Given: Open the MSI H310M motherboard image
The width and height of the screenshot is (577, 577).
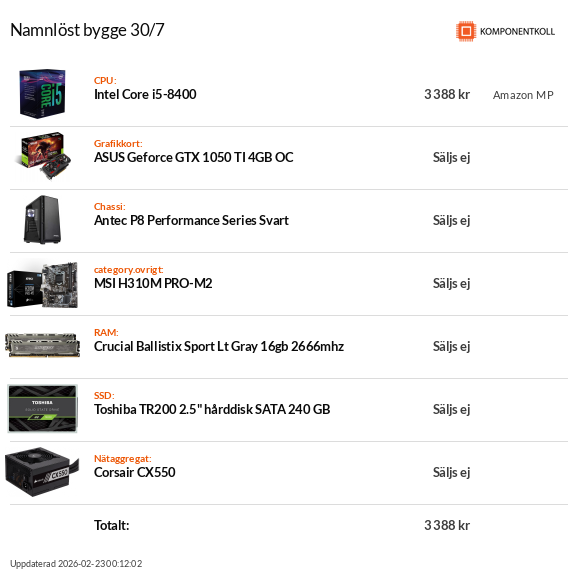Looking at the screenshot, I should point(43,284).
